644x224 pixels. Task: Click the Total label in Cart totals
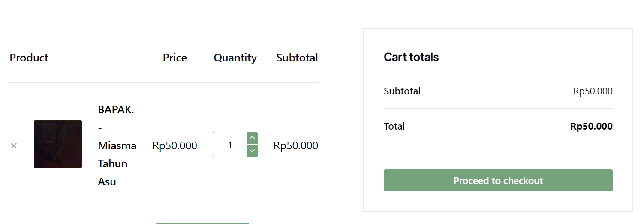[394, 127]
